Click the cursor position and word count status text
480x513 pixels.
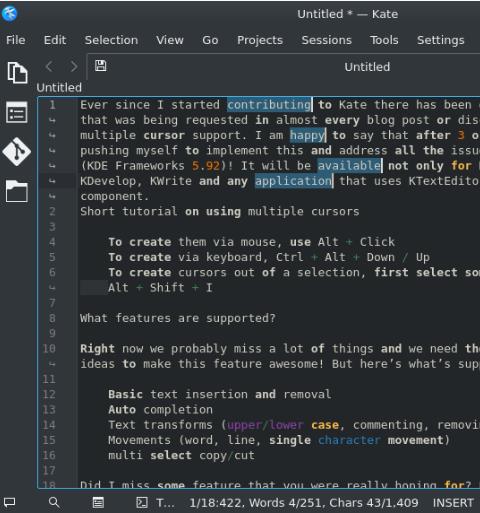[x=304, y=502]
